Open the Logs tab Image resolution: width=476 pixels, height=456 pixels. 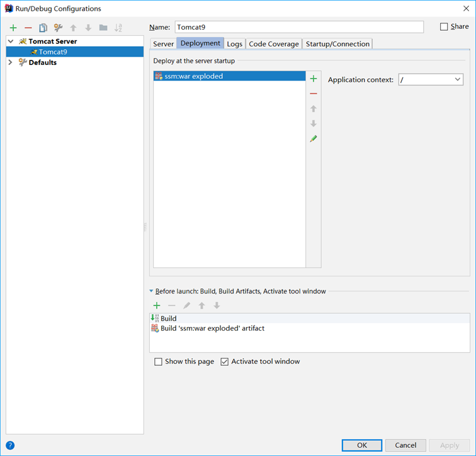(x=235, y=43)
